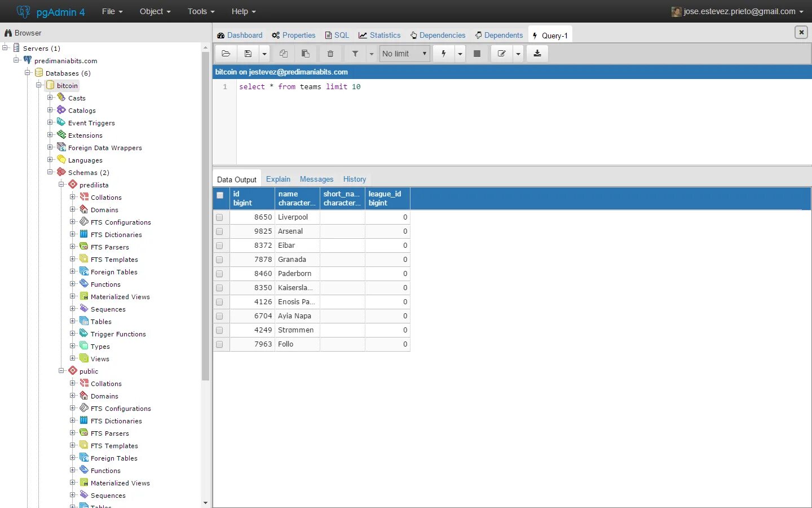Click the Filter funnel icon
Image resolution: width=812 pixels, height=508 pixels.
[x=355, y=54]
